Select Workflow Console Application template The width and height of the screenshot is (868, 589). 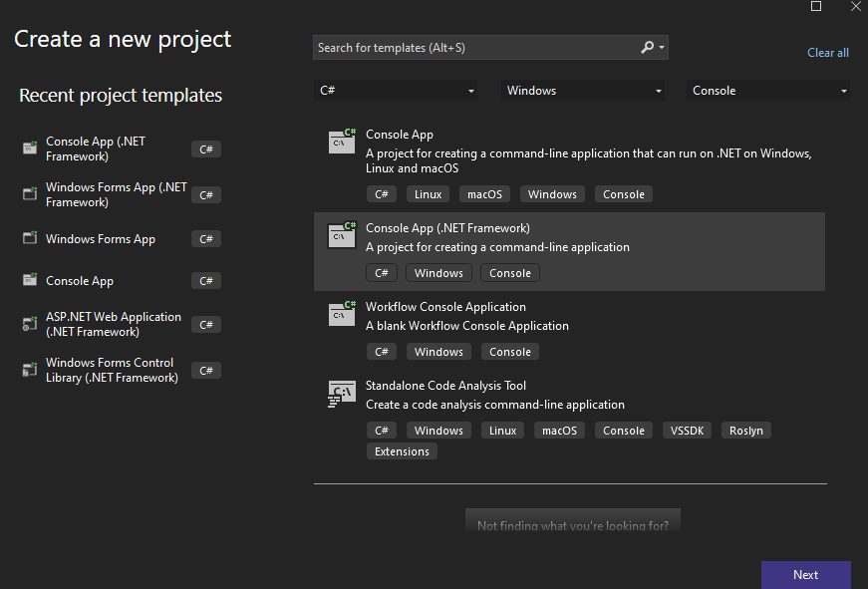[x=569, y=331]
